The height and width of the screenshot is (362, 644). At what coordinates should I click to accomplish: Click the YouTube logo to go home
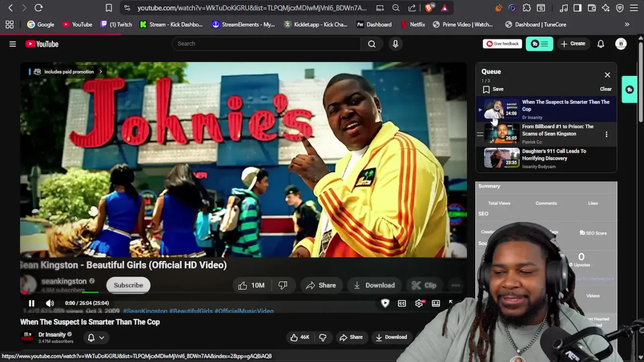(x=42, y=44)
